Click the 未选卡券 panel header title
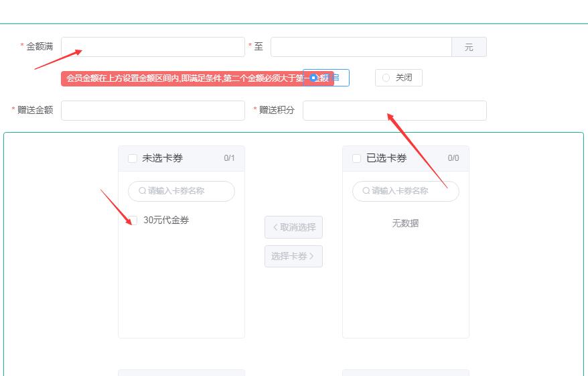588x376 pixels. (x=162, y=159)
